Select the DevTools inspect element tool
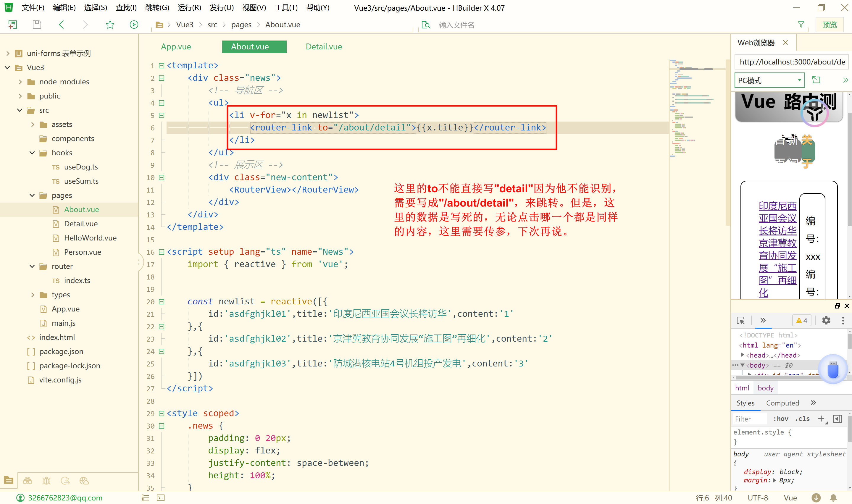Image resolution: width=852 pixels, height=504 pixels. point(740,320)
